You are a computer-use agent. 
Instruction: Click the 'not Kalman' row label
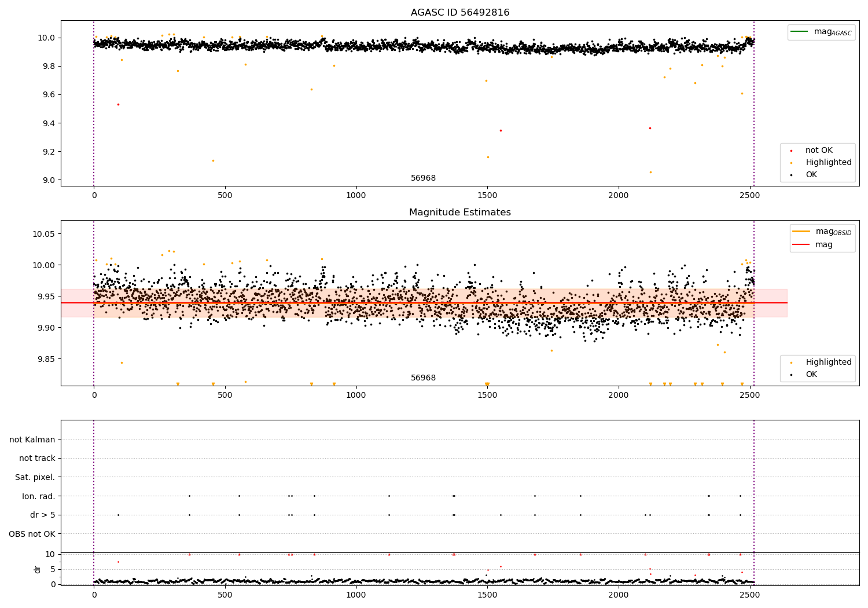[32, 439]
